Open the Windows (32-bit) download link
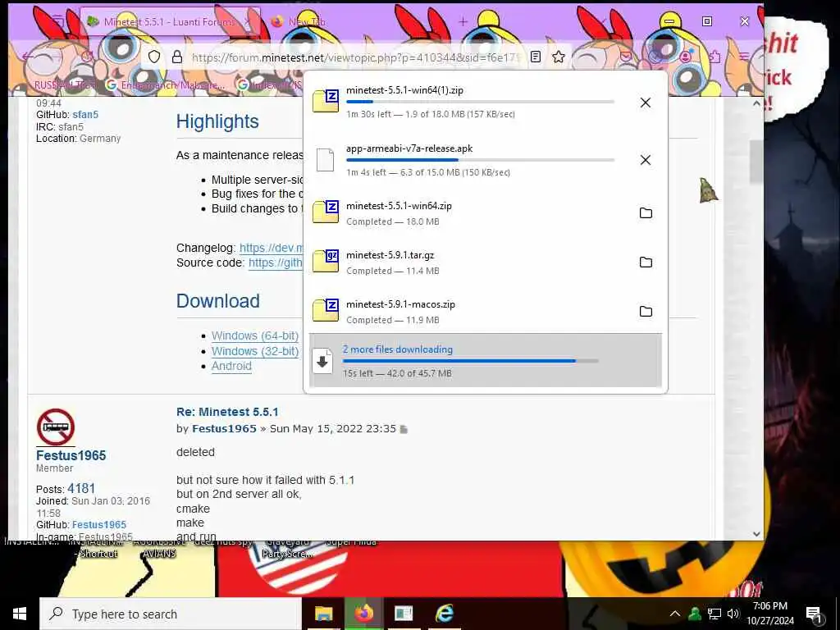Screen dimensions: 840x630 (x=255, y=351)
